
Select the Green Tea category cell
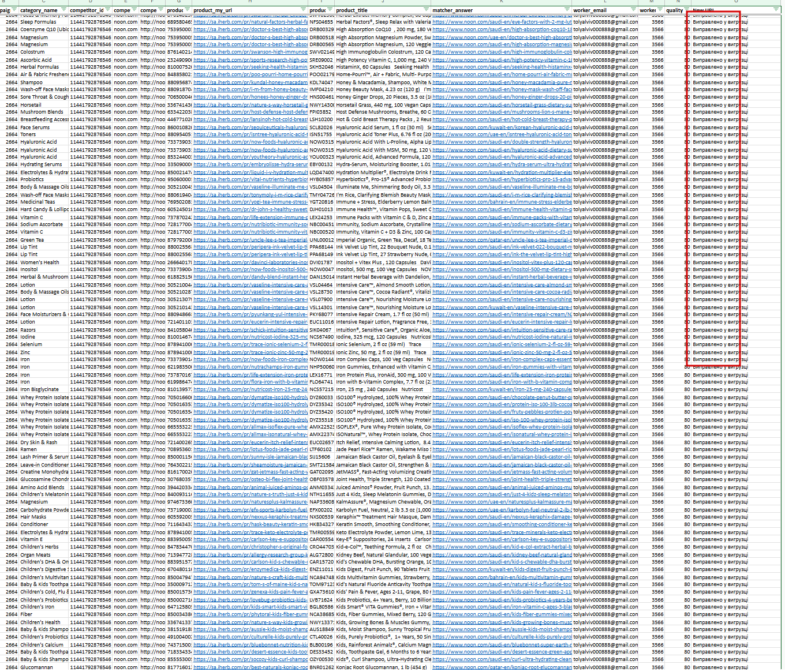[44, 240]
